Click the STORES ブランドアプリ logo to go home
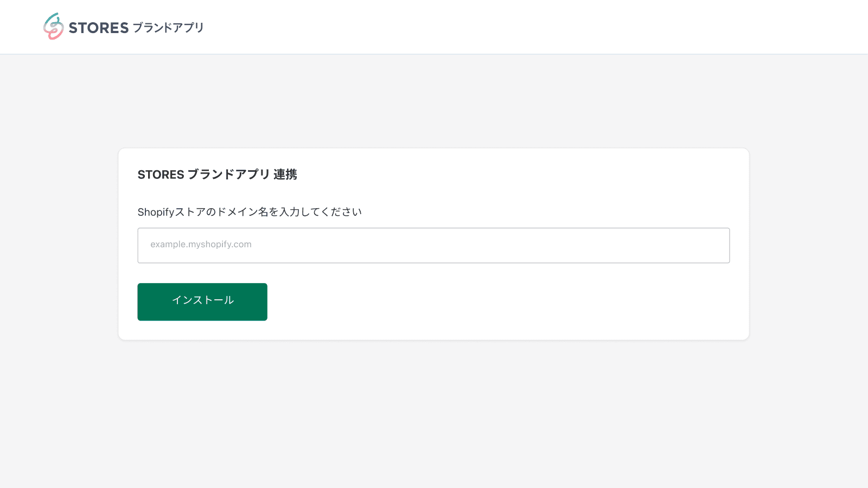Screen dimensions: 868x488 point(122,26)
